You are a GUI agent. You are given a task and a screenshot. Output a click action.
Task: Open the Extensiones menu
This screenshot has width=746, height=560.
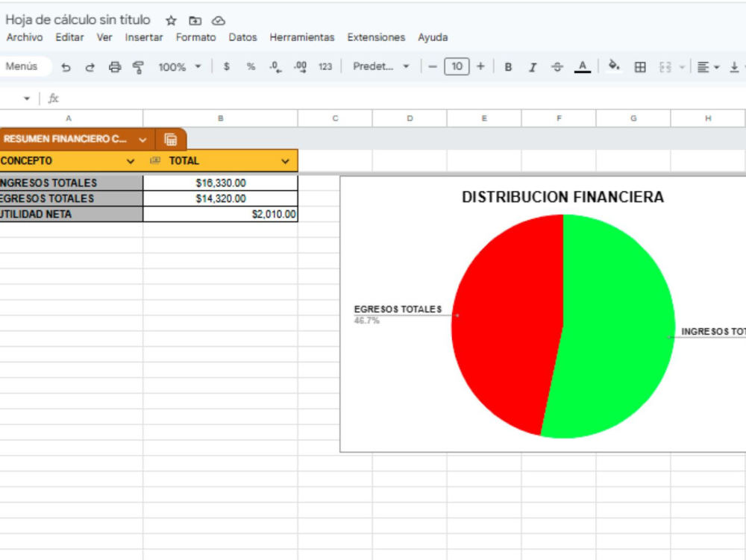[376, 37]
